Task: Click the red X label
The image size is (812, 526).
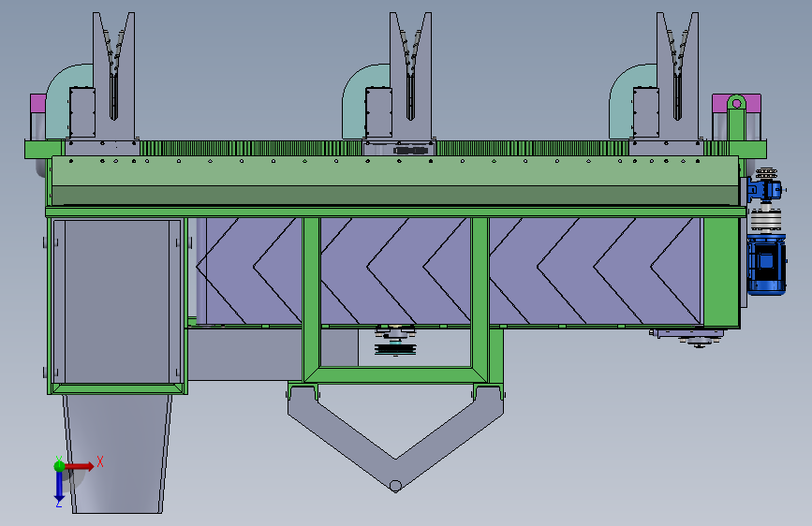Action: 100,461
